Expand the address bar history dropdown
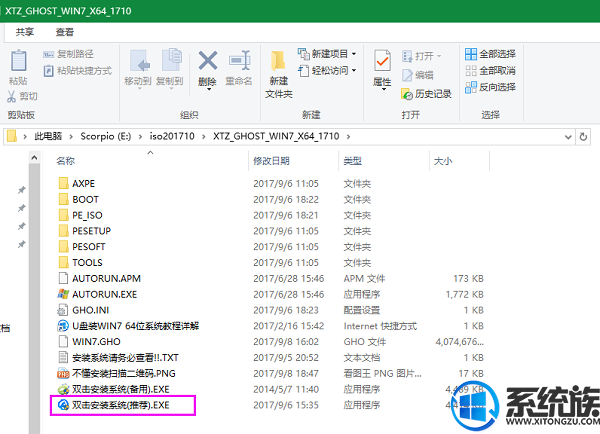Image resolution: width=600 pixels, height=434 pixels. coord(568,137)
